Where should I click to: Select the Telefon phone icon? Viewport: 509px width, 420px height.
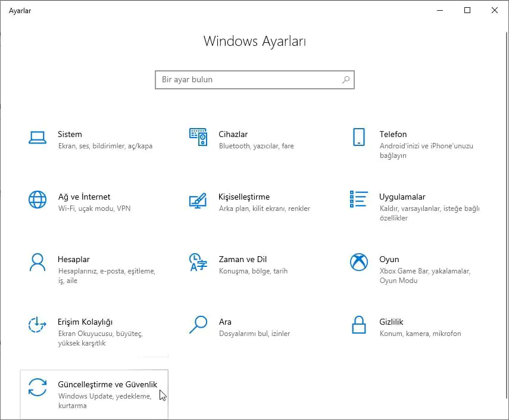tap(358, 138)
